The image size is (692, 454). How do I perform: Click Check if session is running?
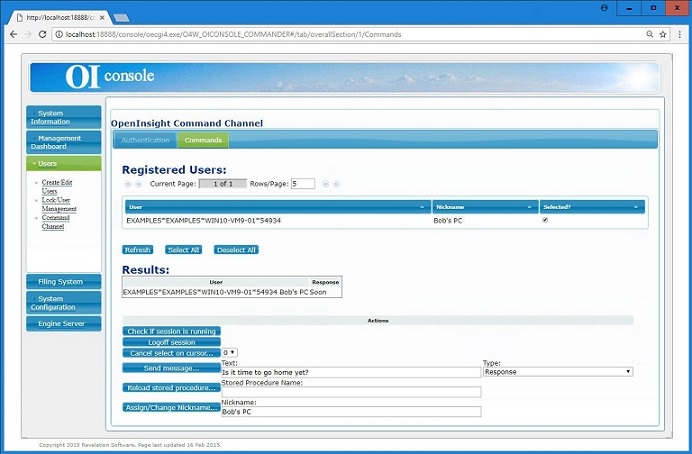click(171, 331)
